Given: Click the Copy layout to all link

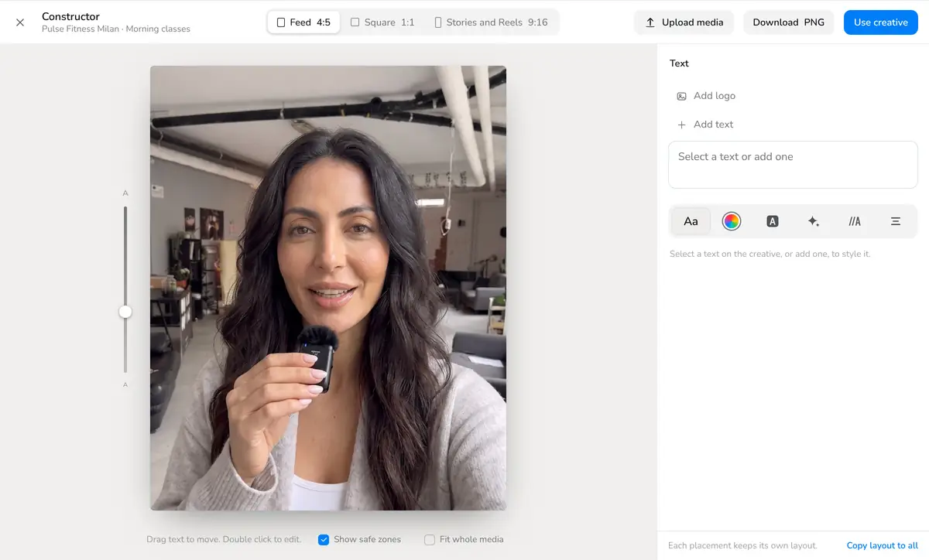Looking at the screenshot, I should 882,546.
